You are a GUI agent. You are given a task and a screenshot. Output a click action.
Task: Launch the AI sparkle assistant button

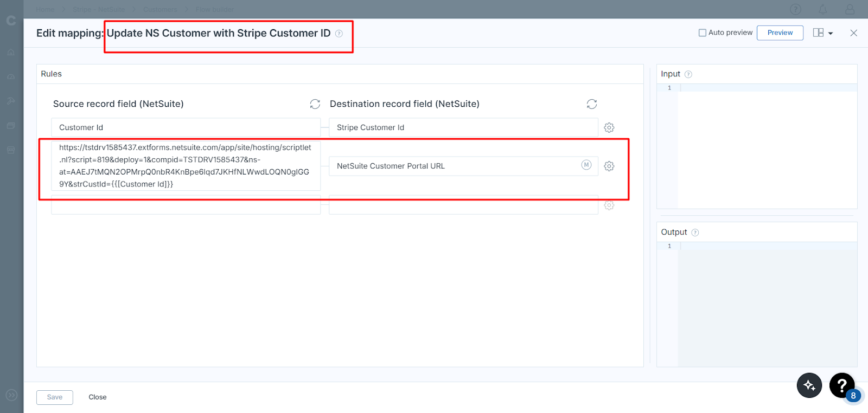[809, 385]
